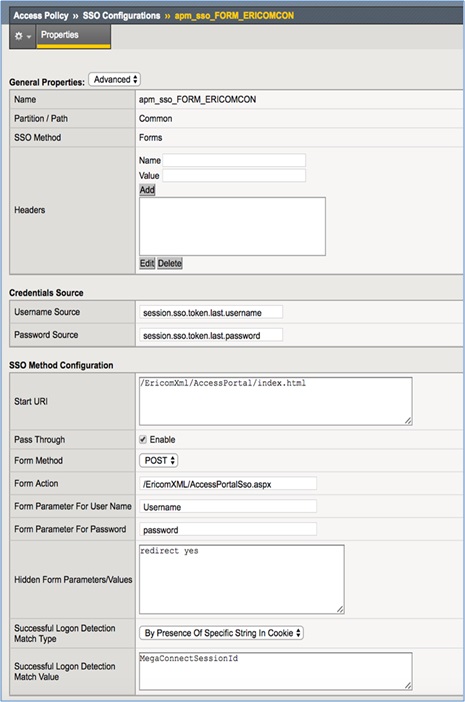465x702 pixels.
Task: Click in Logon Detection Match Value area
Action: click(x=276, y=671)
